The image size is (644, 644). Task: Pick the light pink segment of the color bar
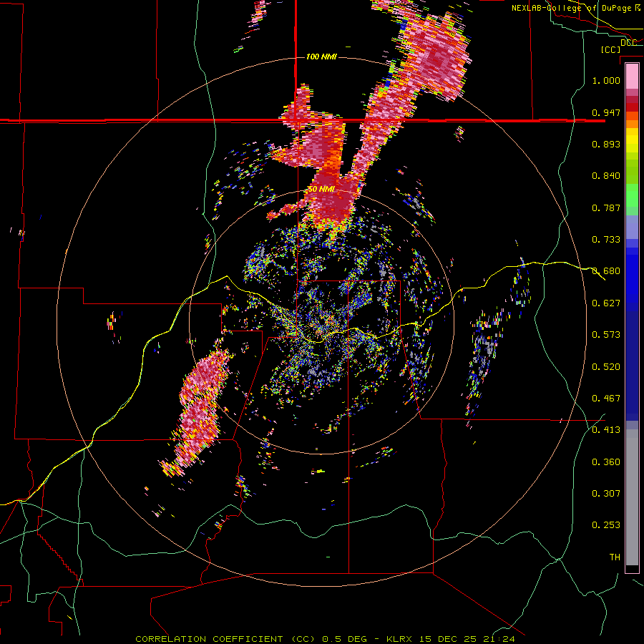(x=632, y=76)
